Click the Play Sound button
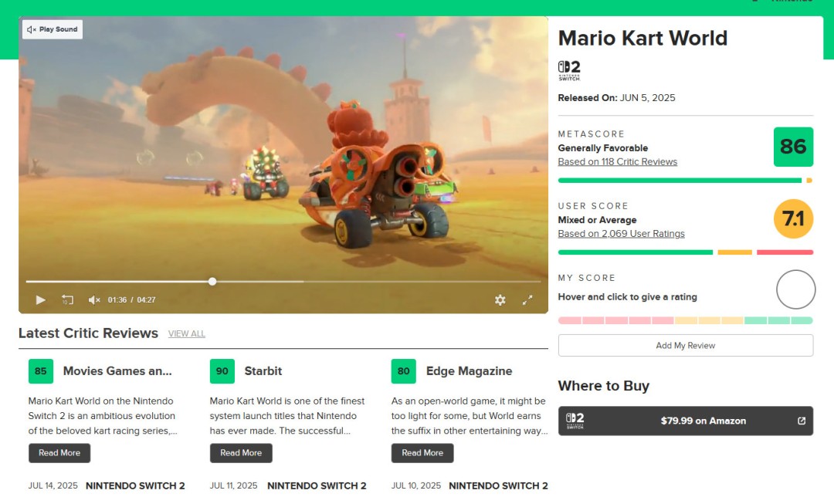 point(53,29)
